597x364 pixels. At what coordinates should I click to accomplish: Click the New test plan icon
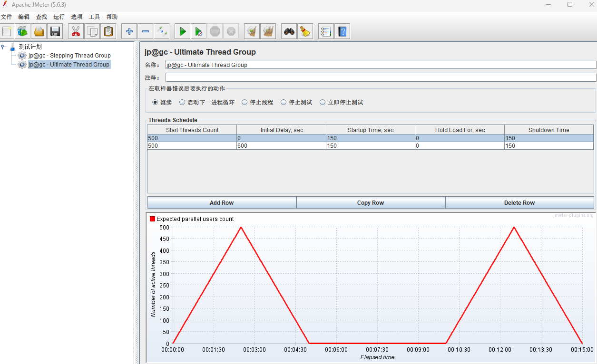[x=7, y=32]
